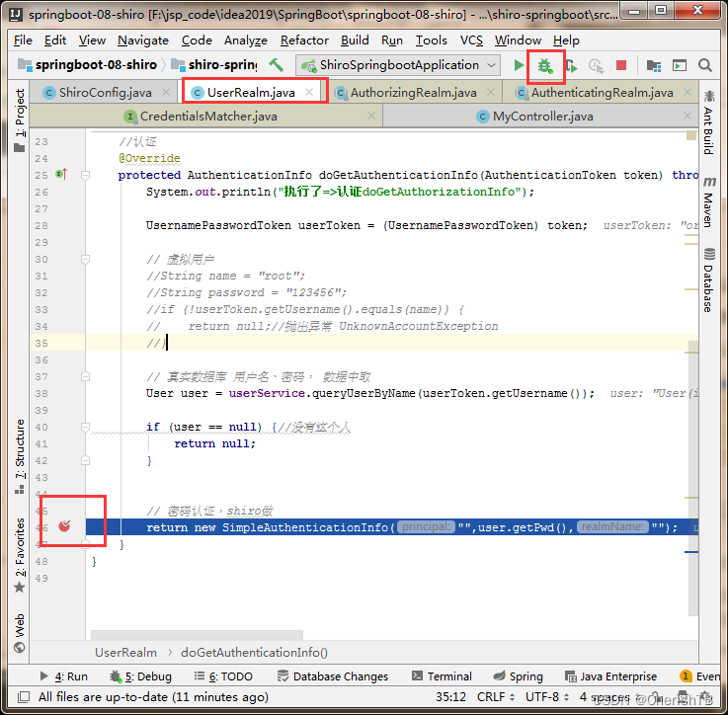Open the Database tool window
This screenshot has width=728, height=715.
point(708,280)
